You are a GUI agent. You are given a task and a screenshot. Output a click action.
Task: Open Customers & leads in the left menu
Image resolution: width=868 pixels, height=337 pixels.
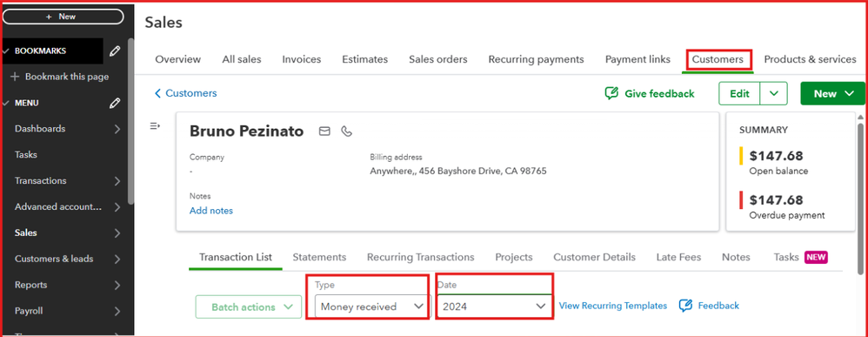[54, 259]
